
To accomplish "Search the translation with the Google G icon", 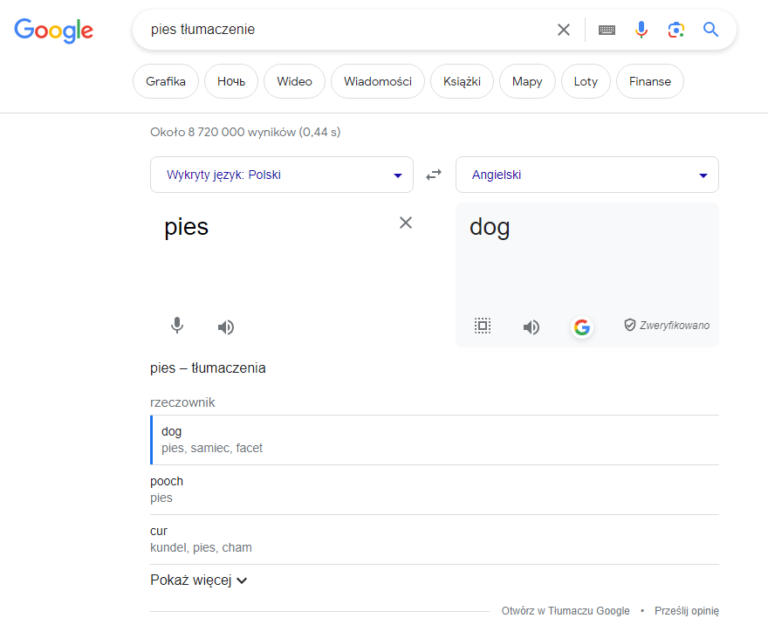I will click(x=582, y=327).
